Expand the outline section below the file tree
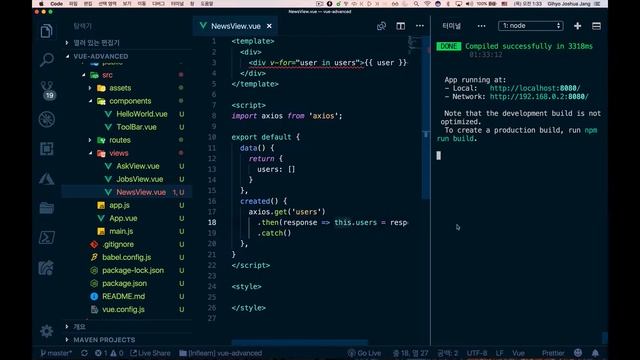The image size is (640, 360). coord(80,327)
